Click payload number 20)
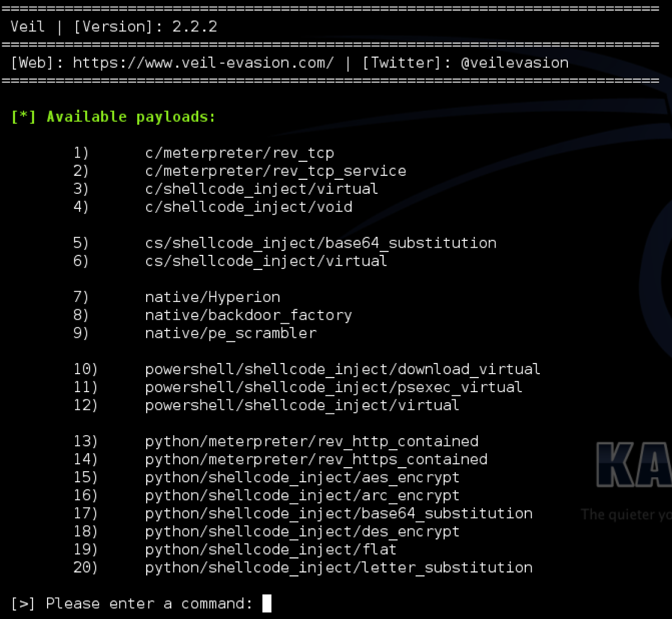The height and width of the screenshot is (619, 672). click(86, 567)
